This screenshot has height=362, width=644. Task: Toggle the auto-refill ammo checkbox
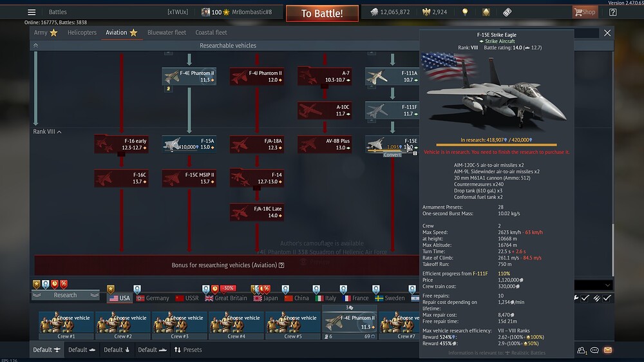pos(607,298)
